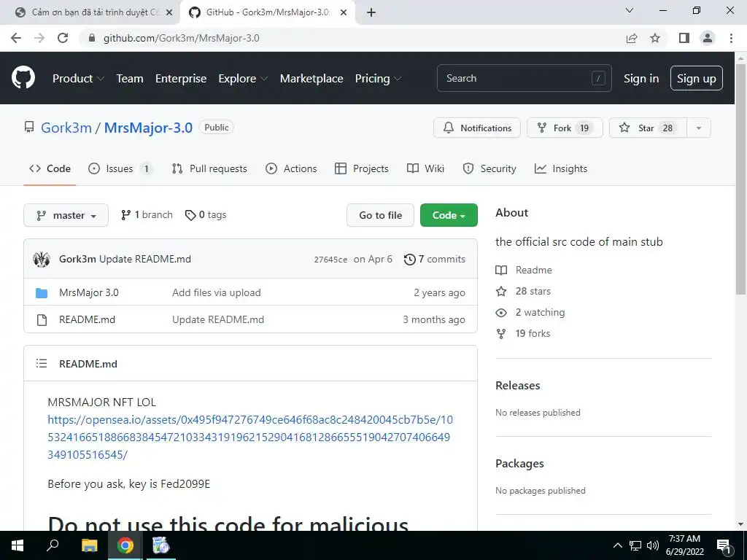Screen dimensions: 747x560
Task: Open the Chrome profile avatar icon
Action: tap(708, 38)
